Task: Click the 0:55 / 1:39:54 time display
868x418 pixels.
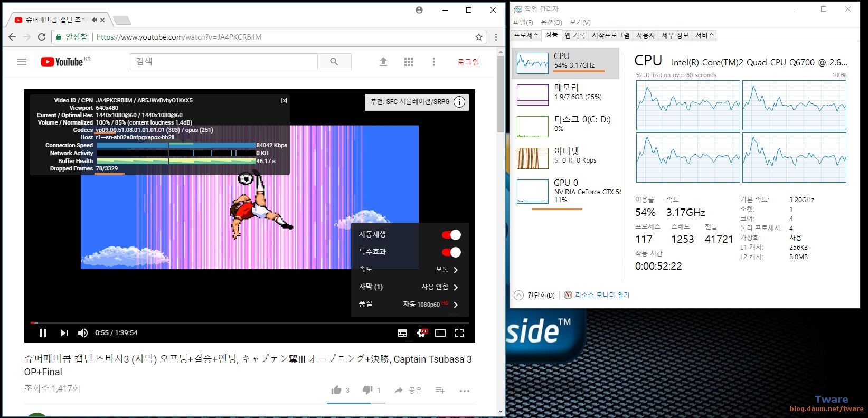Action: [x=116, y=333]
